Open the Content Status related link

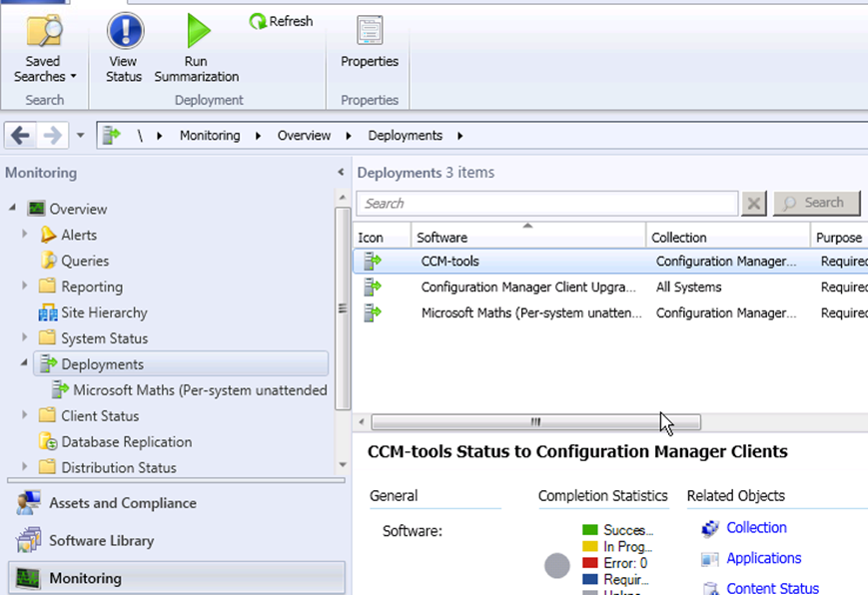click(772, 588)
